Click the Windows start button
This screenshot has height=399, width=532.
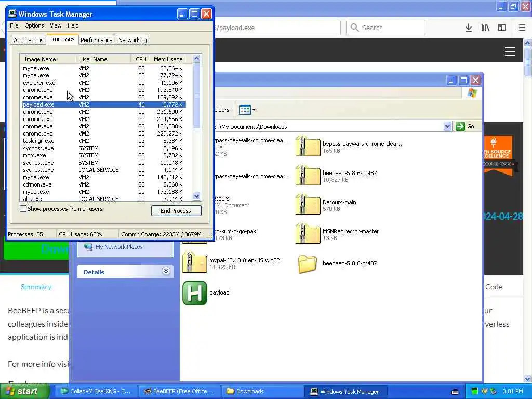[24, 392]
